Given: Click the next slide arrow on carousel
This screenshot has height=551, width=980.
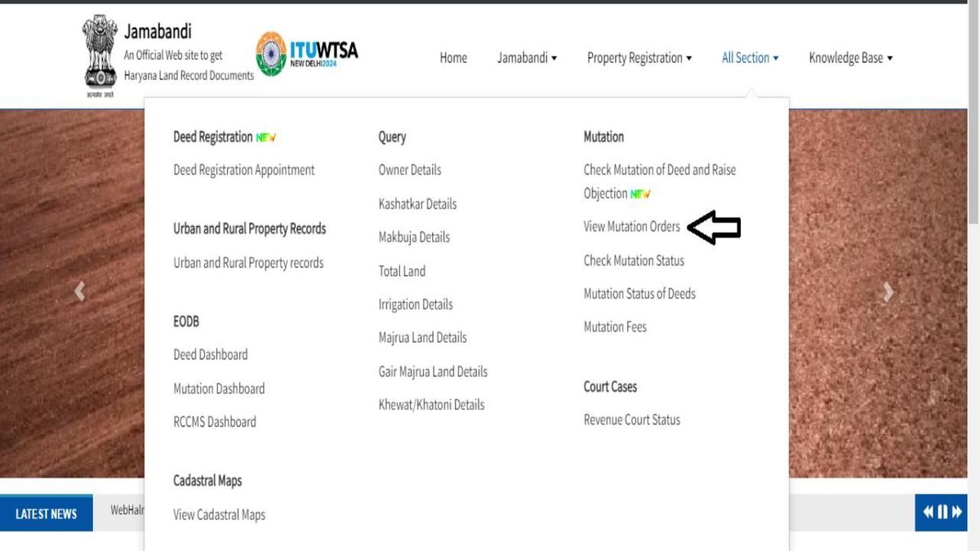Looking at the screenshot, I should point(889,291).
